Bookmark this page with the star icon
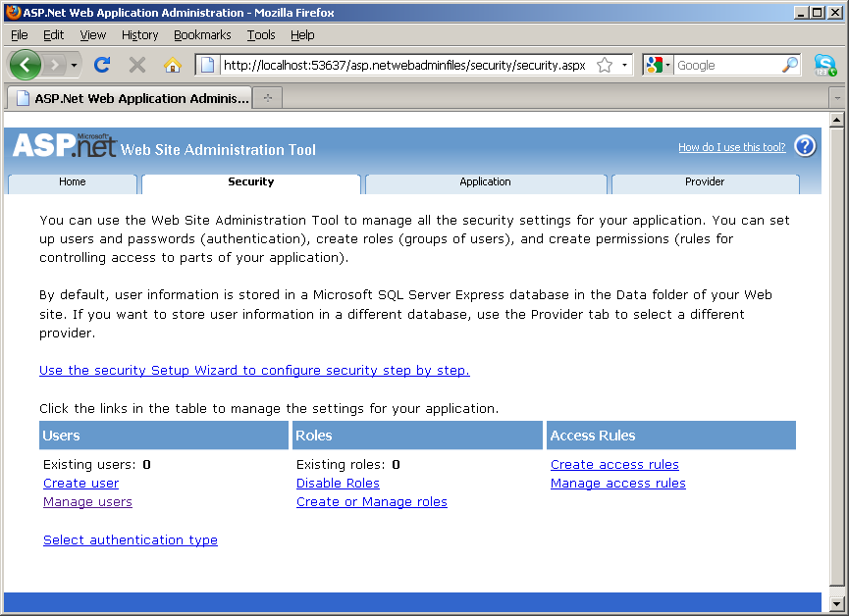This screenshot has width=849, height=616. [605, 65]
